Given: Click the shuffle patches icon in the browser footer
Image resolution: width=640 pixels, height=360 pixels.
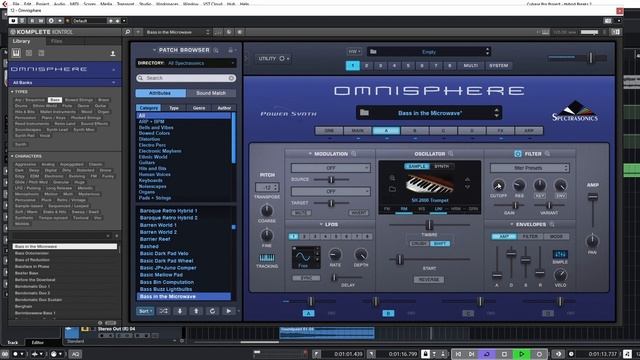Looking at the screenshot, I should (x=163, y=311).
